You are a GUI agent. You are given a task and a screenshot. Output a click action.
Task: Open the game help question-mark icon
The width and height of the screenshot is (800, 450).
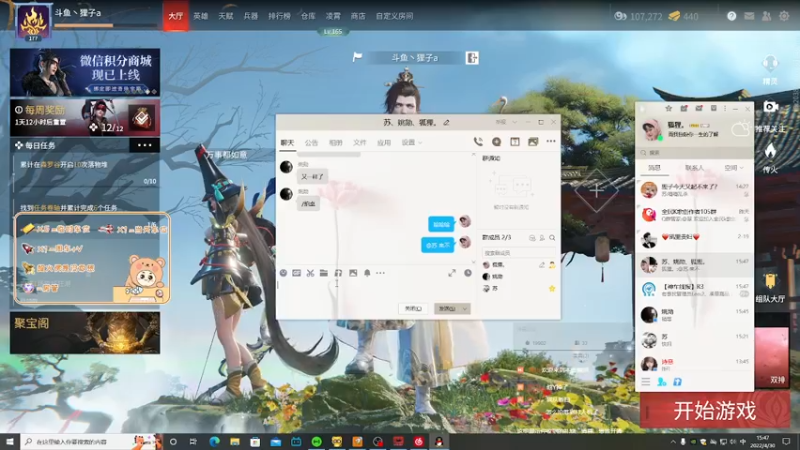click(732, 16)
